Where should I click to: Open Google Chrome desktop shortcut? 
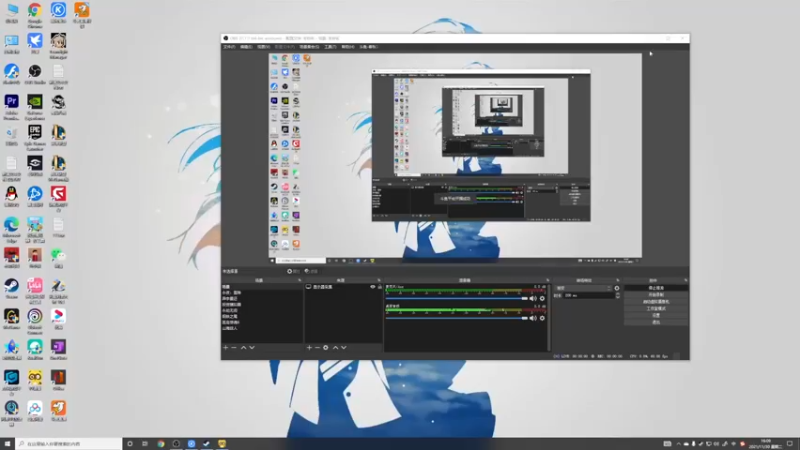click(x=35, y=14)
